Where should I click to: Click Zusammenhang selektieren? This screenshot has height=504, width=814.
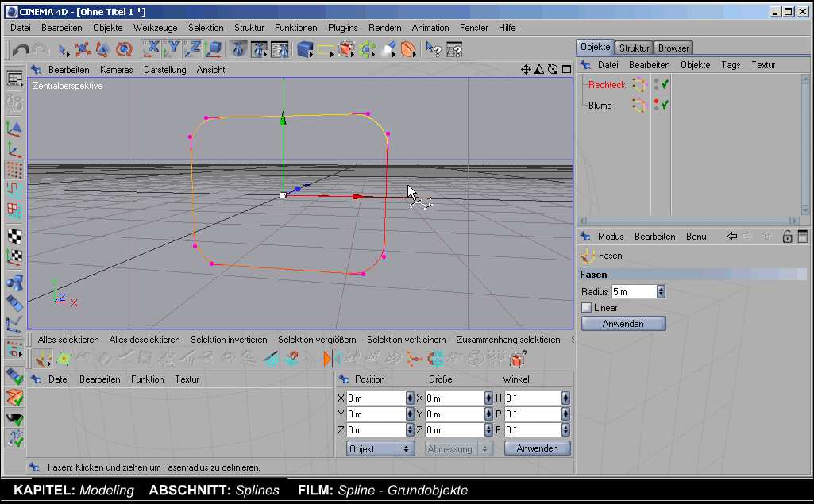[508, 340]
